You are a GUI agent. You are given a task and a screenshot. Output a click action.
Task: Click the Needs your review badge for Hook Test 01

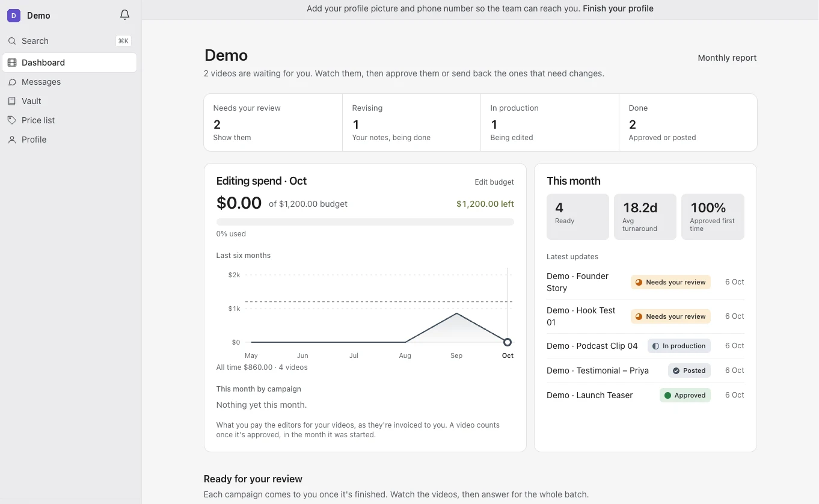[670, 316]
